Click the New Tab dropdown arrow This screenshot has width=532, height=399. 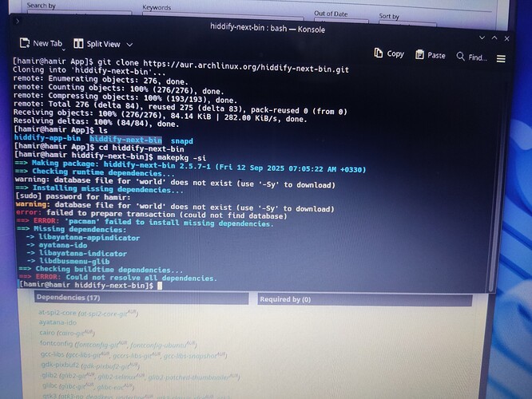63,49
